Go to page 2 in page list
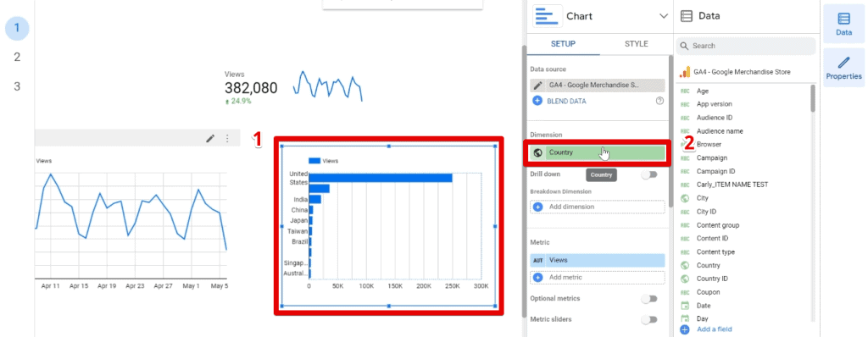Screen dimensions: 868x337 point(17,57)
